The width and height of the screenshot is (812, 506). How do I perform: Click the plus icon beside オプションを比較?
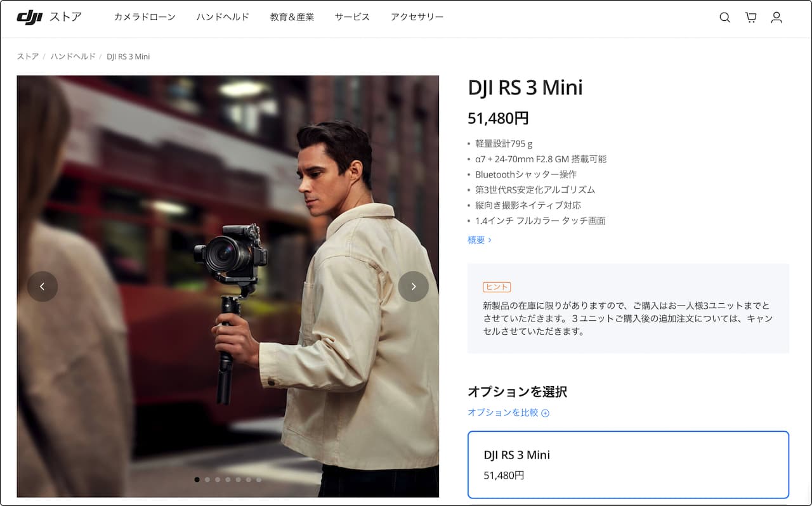pyautogui.click(x=545, y=413)
